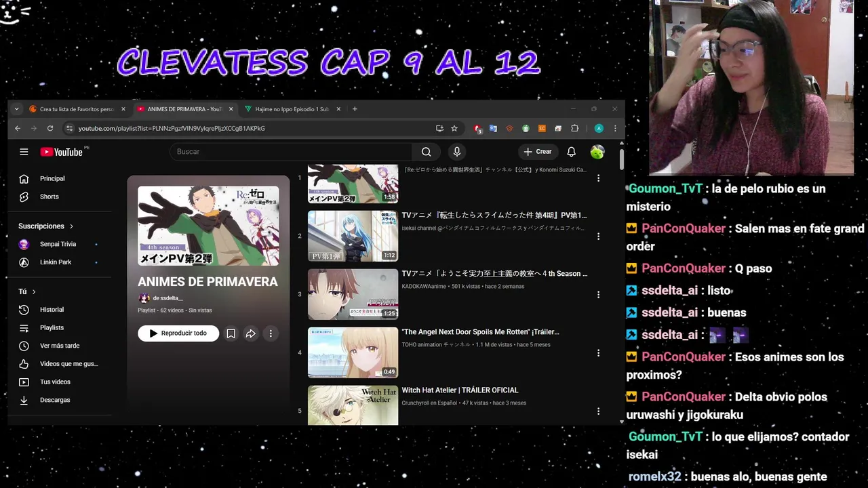The width and height of the screenshot is (868, 488).
Task: Open Historial in the sidebar
Action: (x=52, y=310)
